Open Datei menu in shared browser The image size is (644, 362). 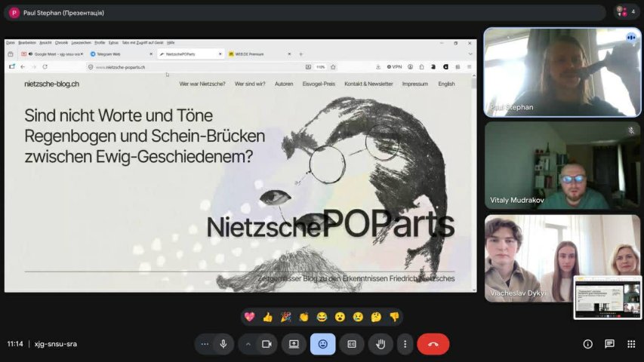(11, 43)
